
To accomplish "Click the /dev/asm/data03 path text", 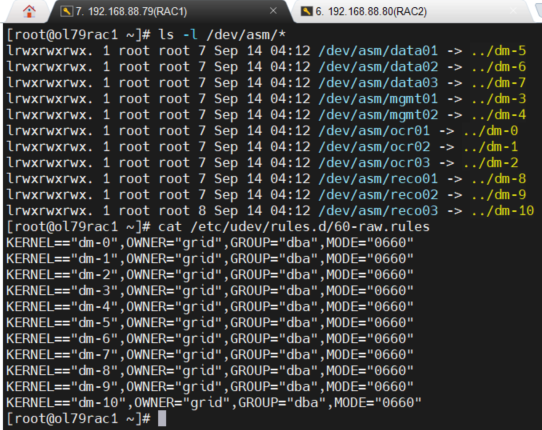I will tap(378, 83).
